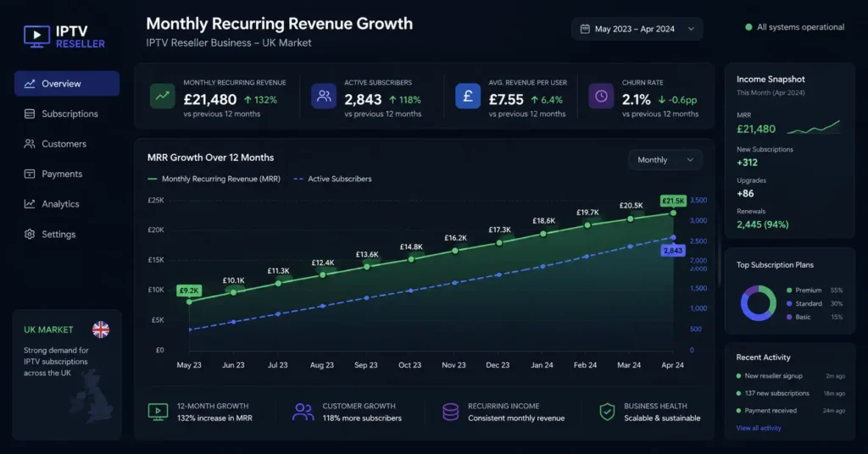Click the £9.2K data point for May 23
Image resolution: width=868 pixels, height=454 pixels.
pyautogui.click(x=189, y=302)
